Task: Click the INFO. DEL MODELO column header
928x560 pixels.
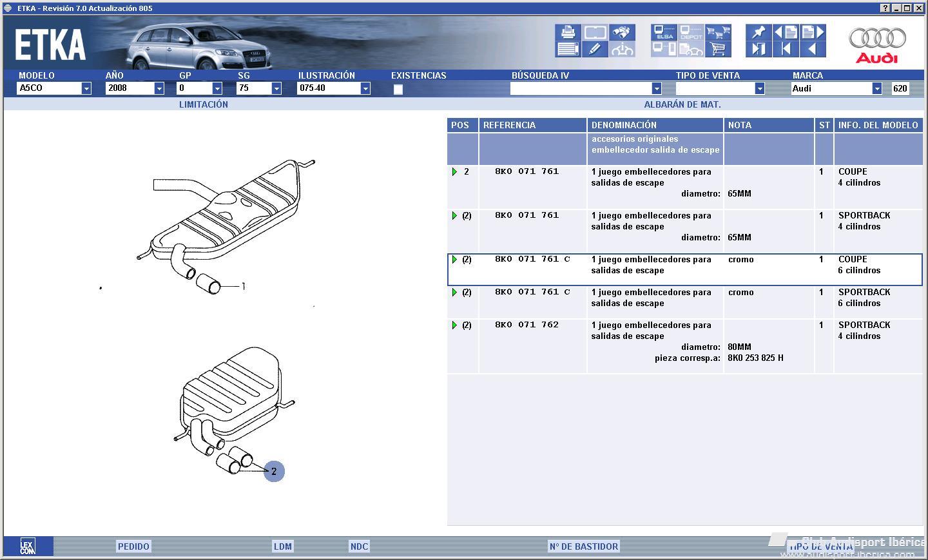Action: [x=878, y=125]
